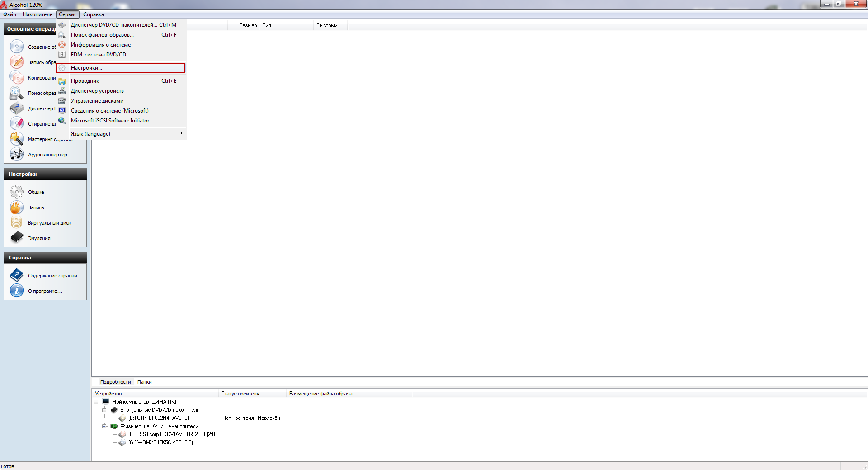Click the virtual drive E: disc icon
Viewport: 868px width, 470px height.
pyautogui.click(x=122, y=418)
